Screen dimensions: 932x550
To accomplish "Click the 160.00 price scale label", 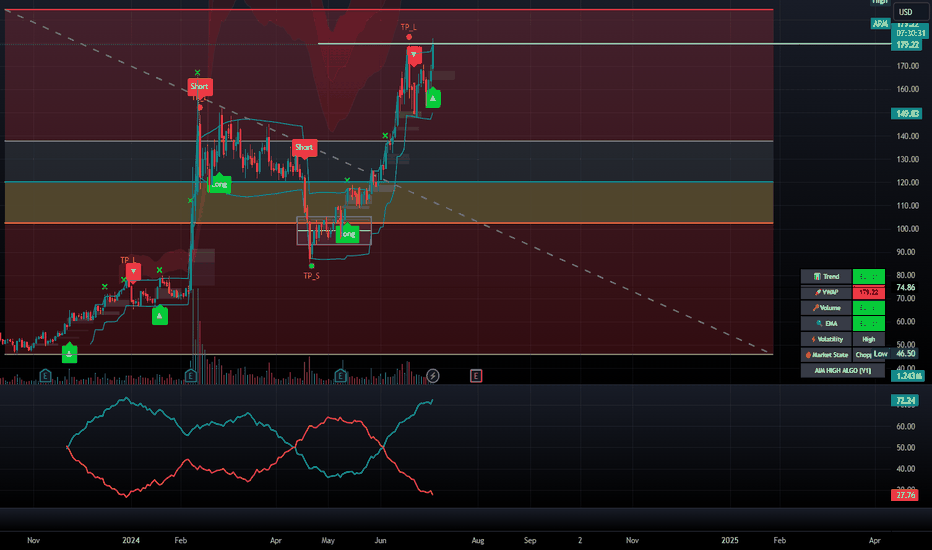I will tap(908, 89).
